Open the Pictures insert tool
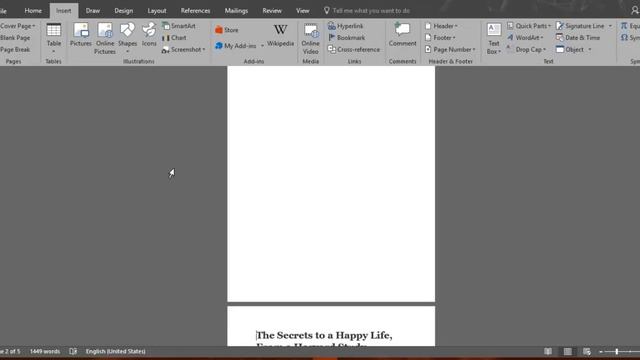This screenshot has width=640, height=360. point(81,35)
